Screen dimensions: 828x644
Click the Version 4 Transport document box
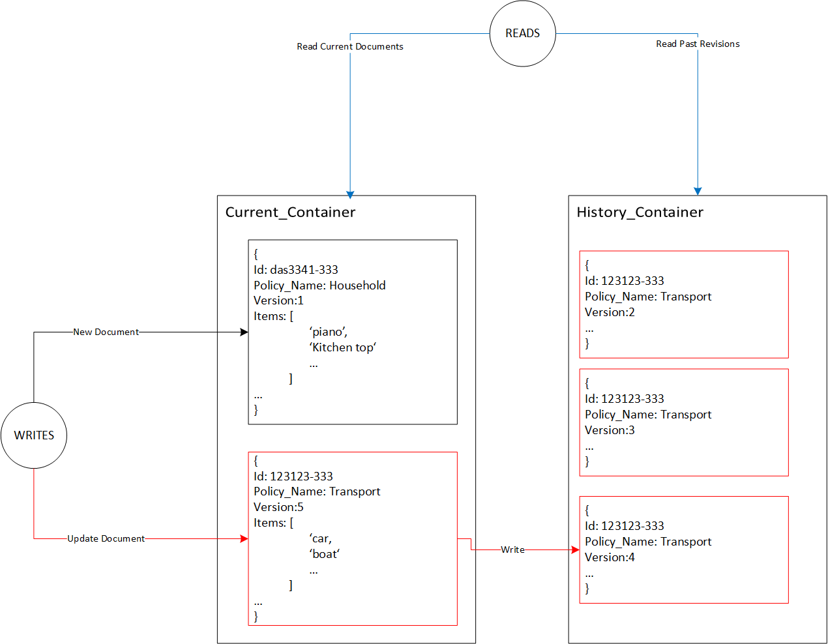tap(683, 549)
